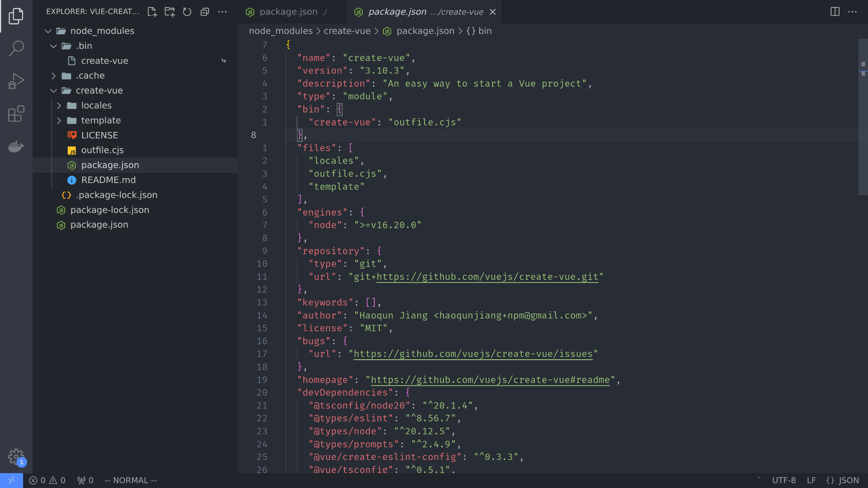Collapse all folders in Explorer

205,12
